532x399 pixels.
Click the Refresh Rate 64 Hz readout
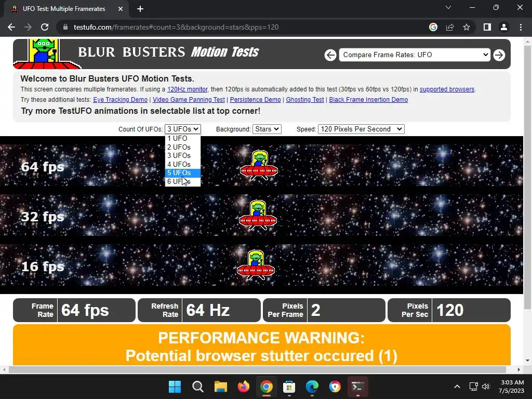[199, 310]
